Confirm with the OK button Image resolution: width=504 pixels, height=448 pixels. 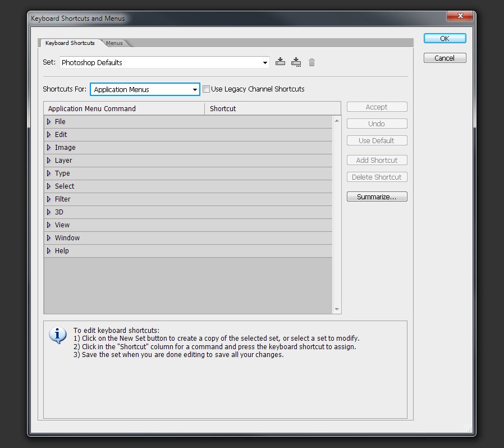445,38
